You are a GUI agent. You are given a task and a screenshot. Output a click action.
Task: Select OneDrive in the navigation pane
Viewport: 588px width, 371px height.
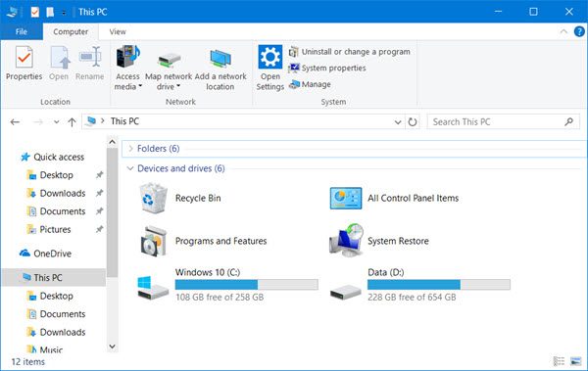coord(45,254)
